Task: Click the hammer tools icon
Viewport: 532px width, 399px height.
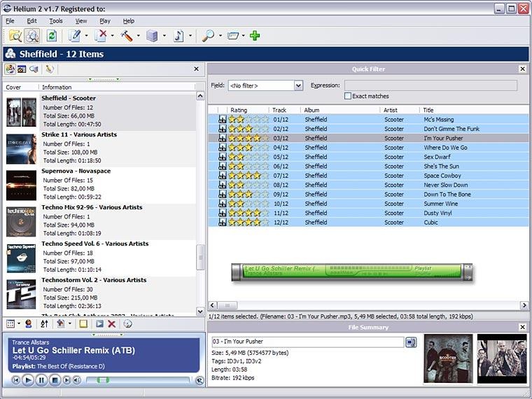Action: (x=127, y=36)
